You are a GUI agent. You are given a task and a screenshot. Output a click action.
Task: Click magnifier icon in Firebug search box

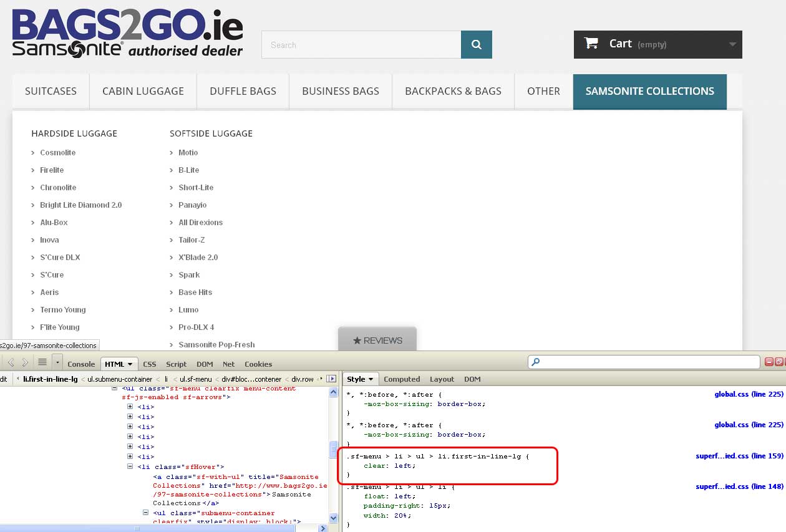click(536, 362)
